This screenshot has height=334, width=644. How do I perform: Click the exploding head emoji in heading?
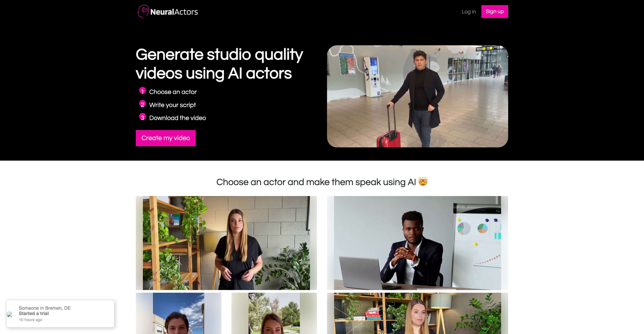tap(423, 181)
